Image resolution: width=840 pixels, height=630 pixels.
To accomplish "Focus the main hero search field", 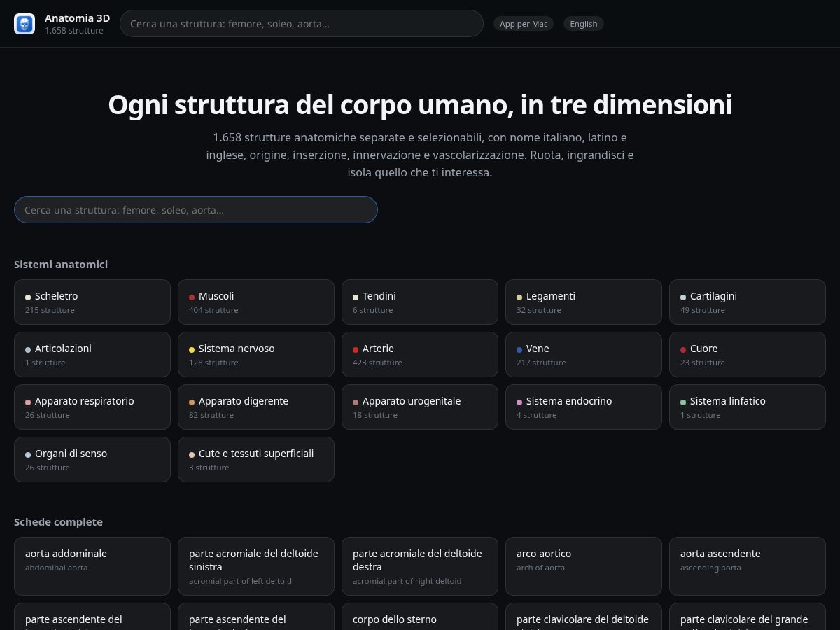I will [196, 210].
